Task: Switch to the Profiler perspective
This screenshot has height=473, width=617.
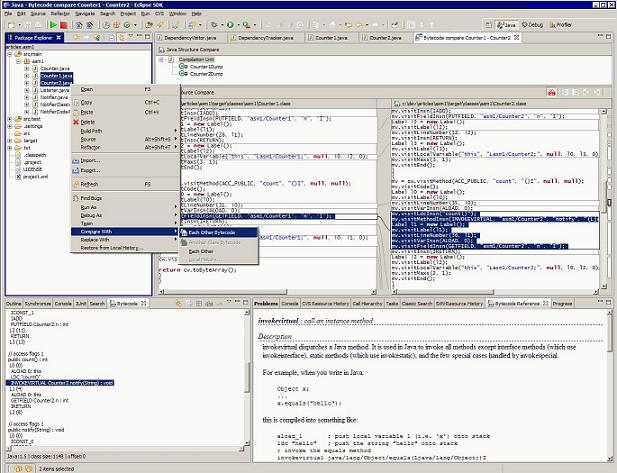Action: point(560,25)
